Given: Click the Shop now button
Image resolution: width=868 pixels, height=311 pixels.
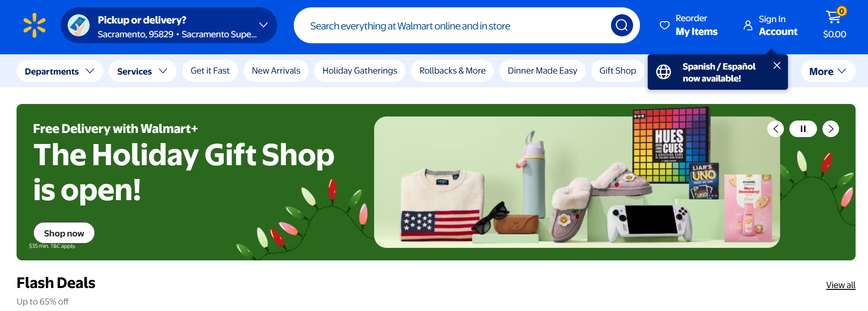Looking at the screenshot, I should tap(64, 233).
